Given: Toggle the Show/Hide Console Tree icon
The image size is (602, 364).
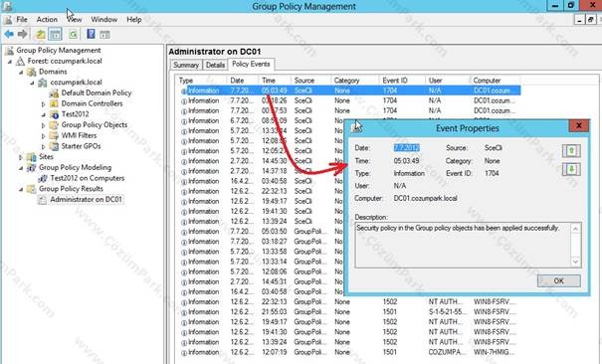Looking at the screenshot, I should (56, 35).
